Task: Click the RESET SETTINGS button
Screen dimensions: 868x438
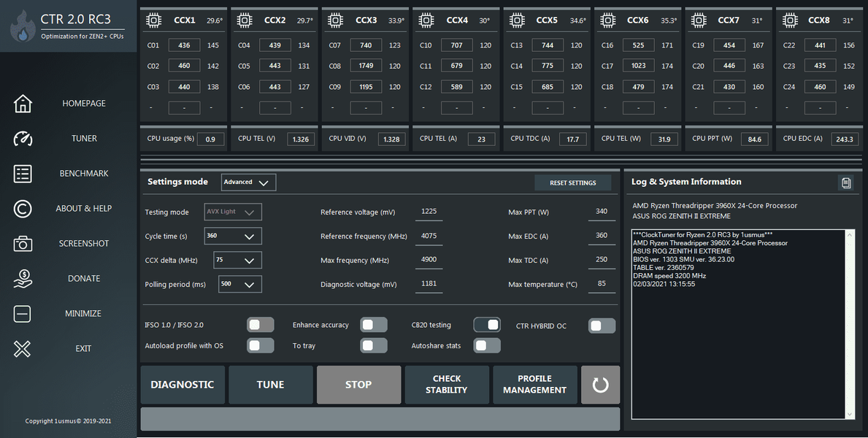Action: (x=572, y=182)
